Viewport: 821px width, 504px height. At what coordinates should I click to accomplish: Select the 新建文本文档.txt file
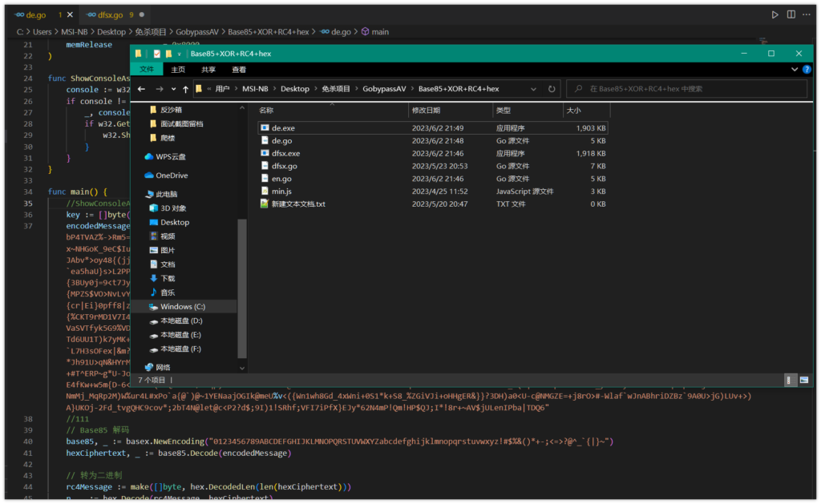click(432, 204)
